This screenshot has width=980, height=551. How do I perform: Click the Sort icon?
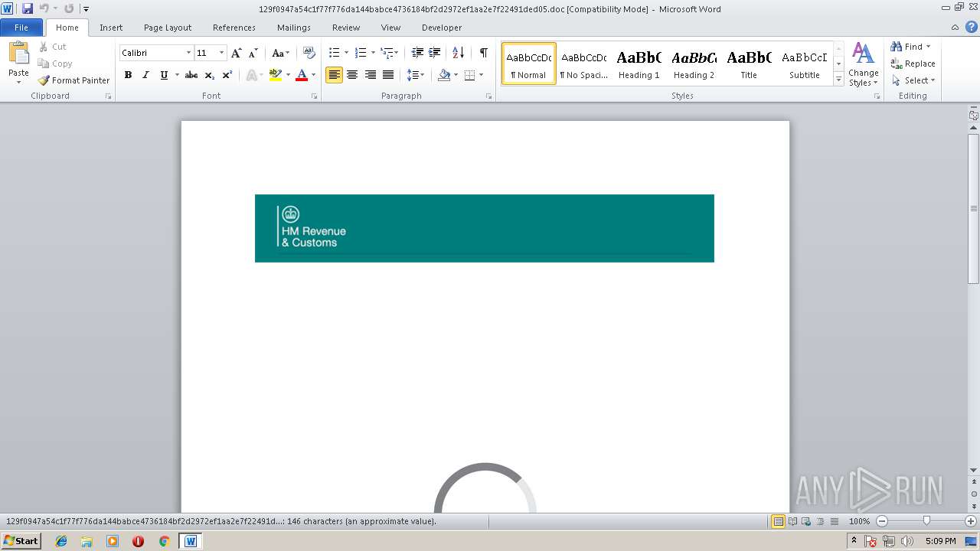point(458,53)
